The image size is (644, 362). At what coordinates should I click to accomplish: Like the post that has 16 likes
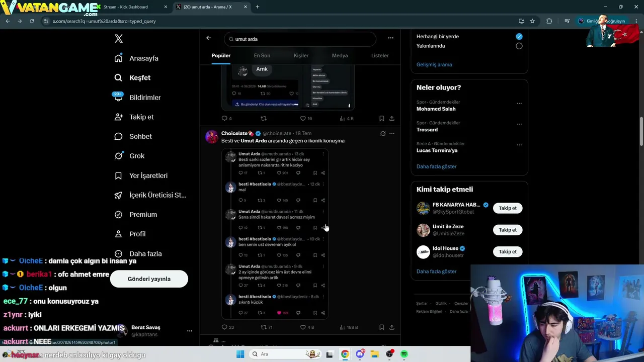(x=303, y=119)
